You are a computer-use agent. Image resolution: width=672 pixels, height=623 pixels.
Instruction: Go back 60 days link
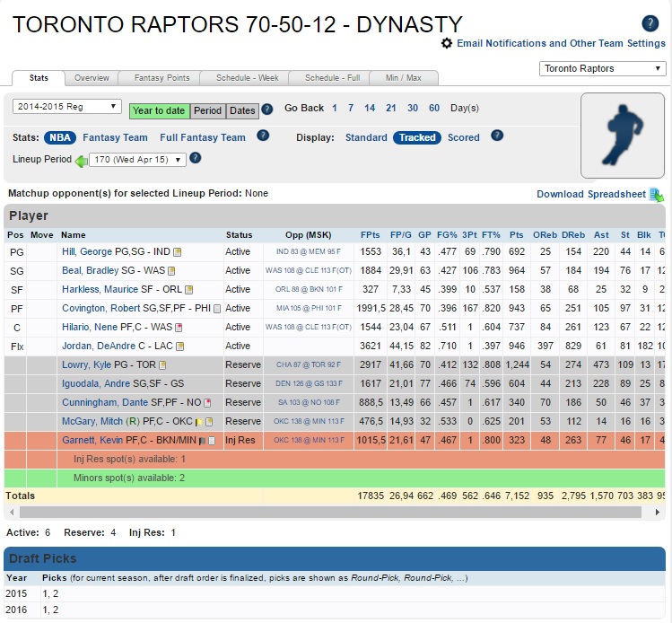pos(433,108)
